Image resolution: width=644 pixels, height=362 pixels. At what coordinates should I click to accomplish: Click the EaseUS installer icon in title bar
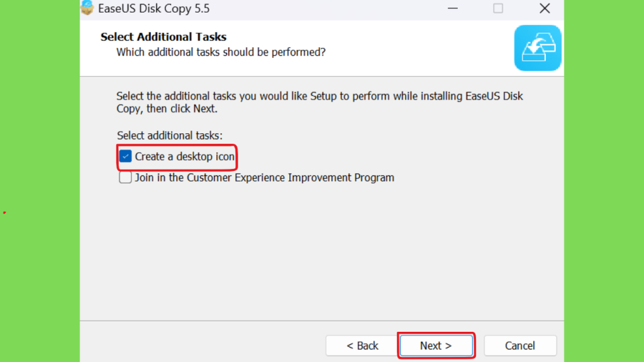(x=87, y=8)
